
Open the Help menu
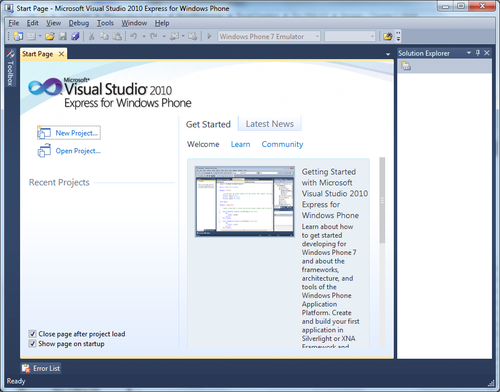(162, 23)
